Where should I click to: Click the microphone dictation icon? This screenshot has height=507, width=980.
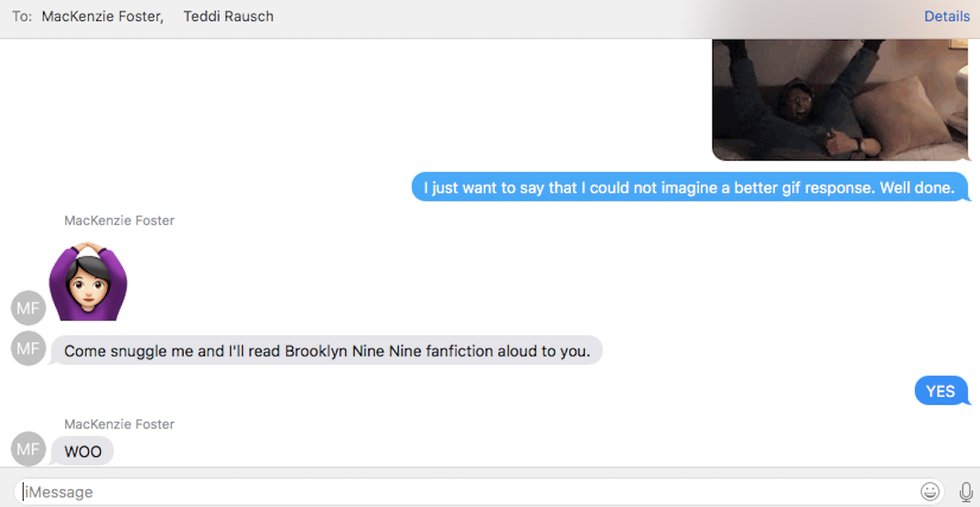(965, 491)
